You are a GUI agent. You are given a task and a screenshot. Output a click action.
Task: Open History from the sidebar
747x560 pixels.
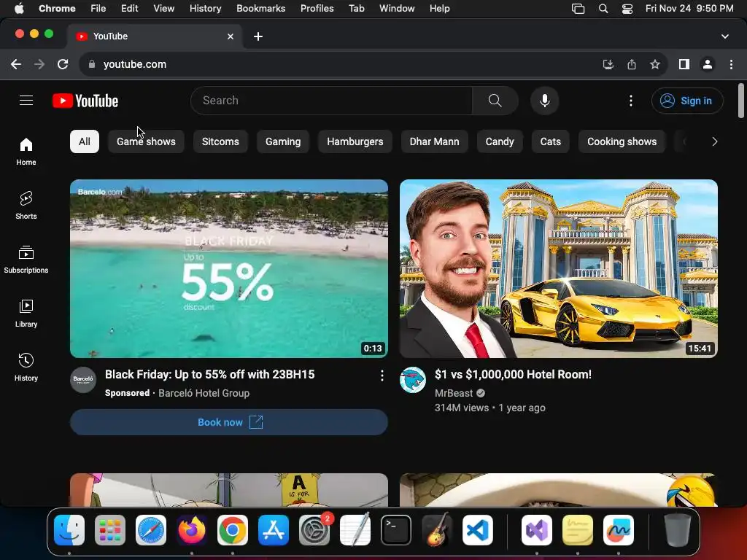[26, 367]
